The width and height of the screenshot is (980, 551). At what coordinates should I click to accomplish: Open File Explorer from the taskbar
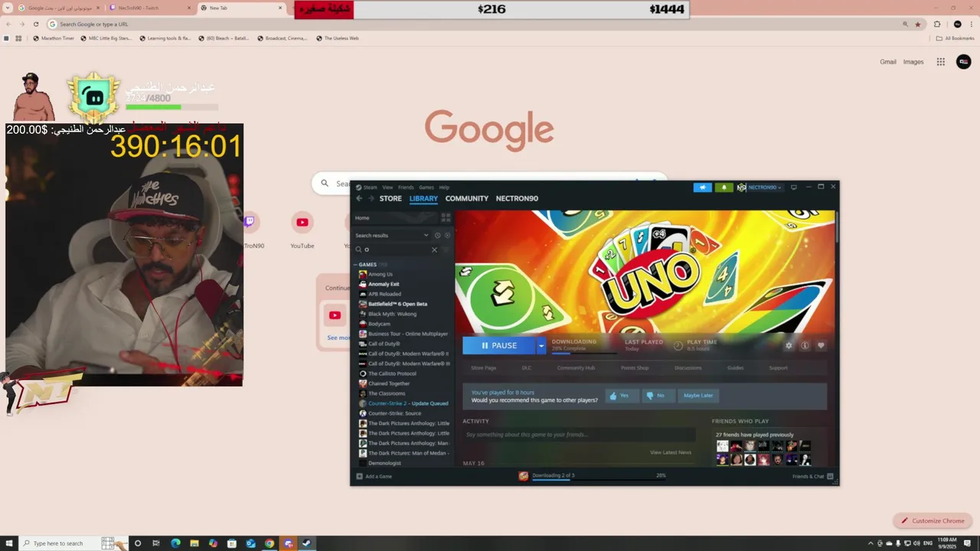(x=194, y=543)
